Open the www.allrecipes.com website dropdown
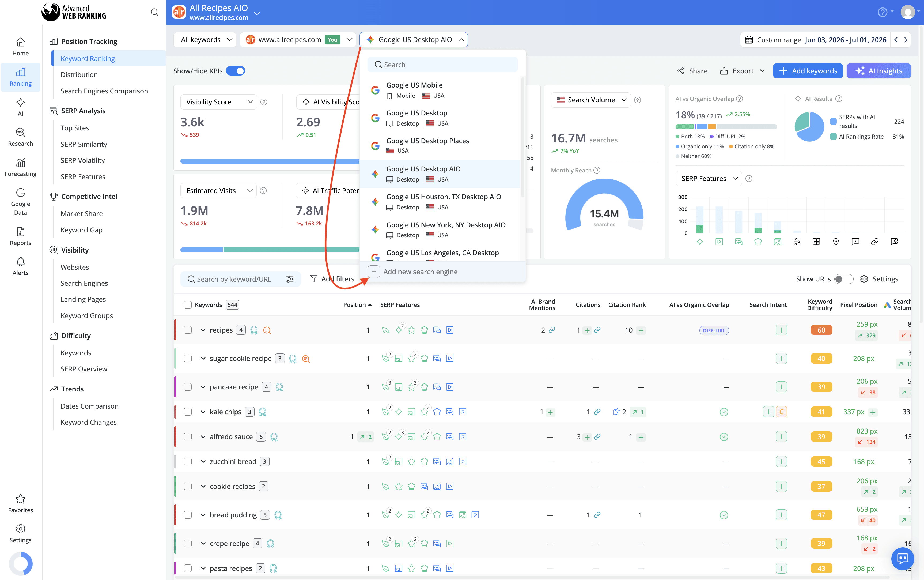Screen dimensions: 924x580 [x=298, y=40]
